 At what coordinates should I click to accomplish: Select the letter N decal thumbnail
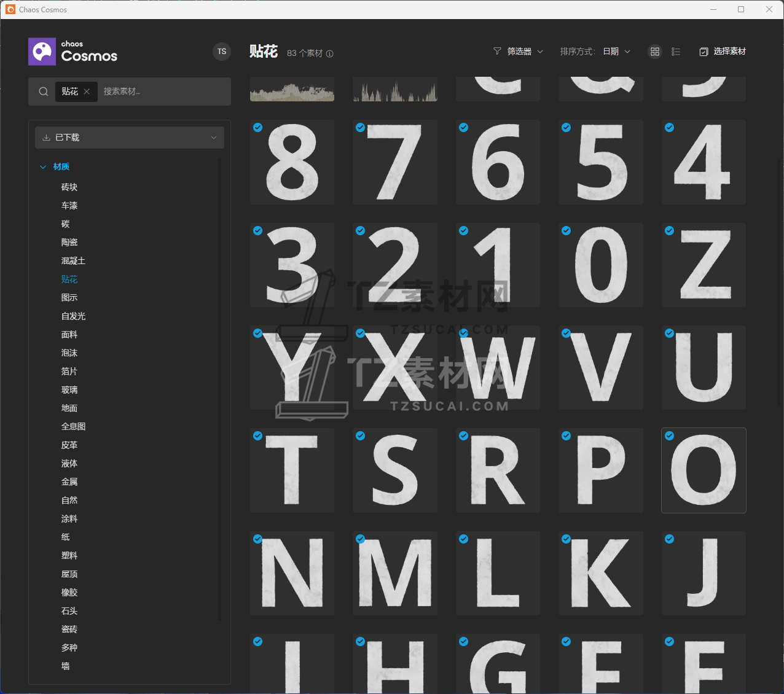point(292,574)
